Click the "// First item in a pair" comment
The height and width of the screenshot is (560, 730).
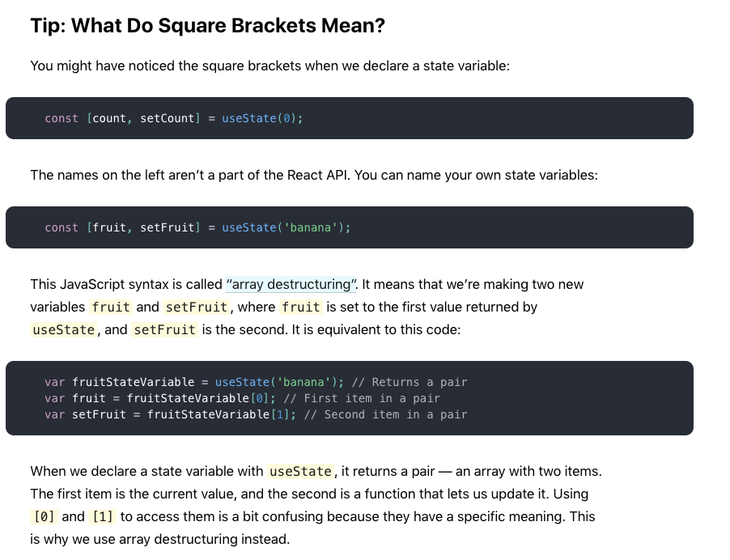click(362, 398)
